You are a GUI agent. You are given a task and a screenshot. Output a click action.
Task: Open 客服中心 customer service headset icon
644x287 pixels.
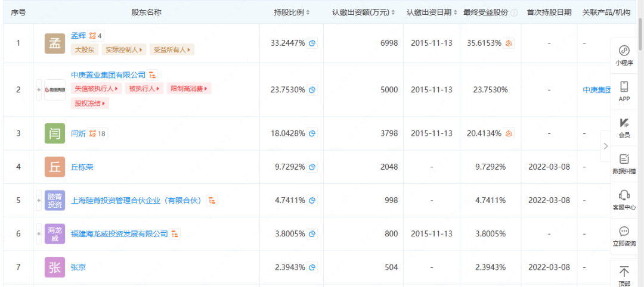point(624,195)
